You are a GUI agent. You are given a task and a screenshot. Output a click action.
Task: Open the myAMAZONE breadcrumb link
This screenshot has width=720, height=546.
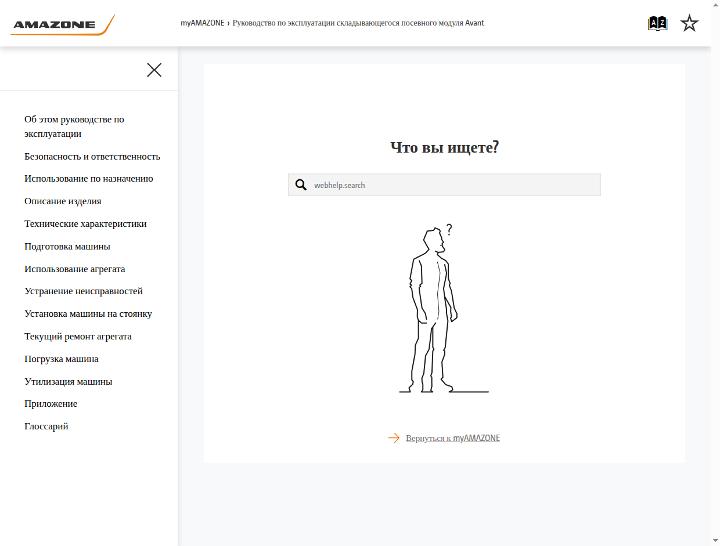coord(202,23)
